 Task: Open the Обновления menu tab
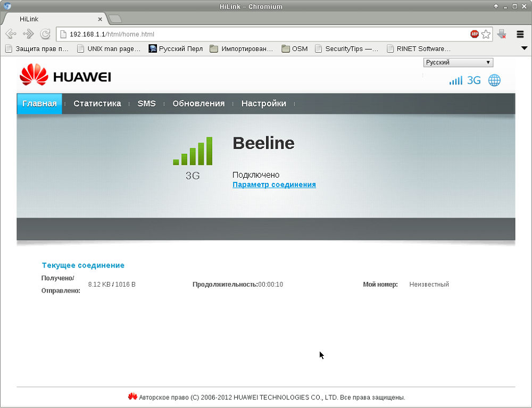pyautogui.click(x=198, y=103)
